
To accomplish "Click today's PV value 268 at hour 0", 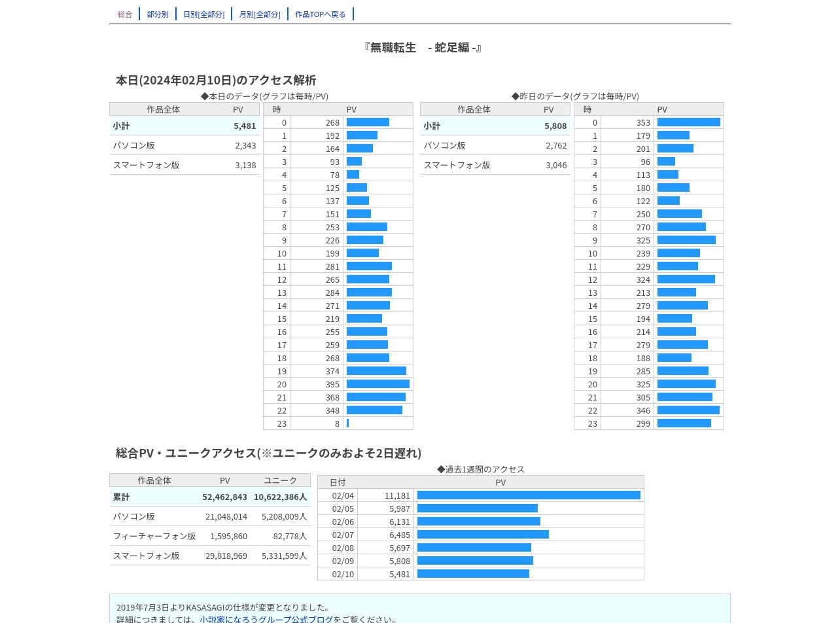I will 332,122.
